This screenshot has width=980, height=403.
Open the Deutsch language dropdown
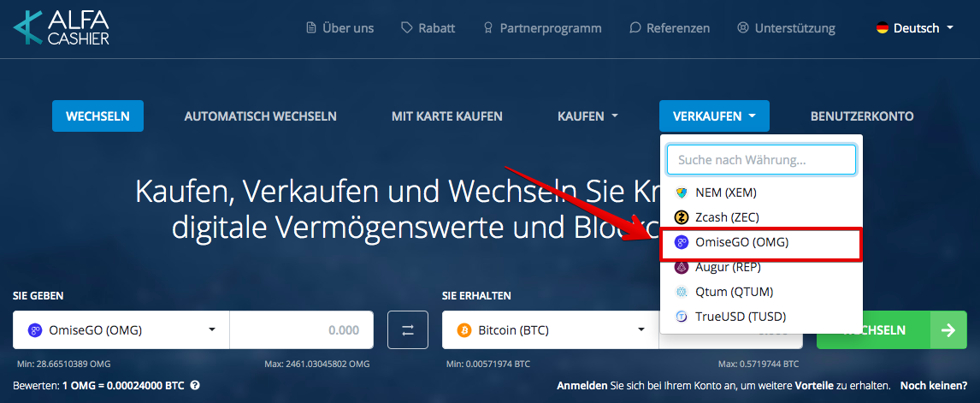(x=915, y=28)
